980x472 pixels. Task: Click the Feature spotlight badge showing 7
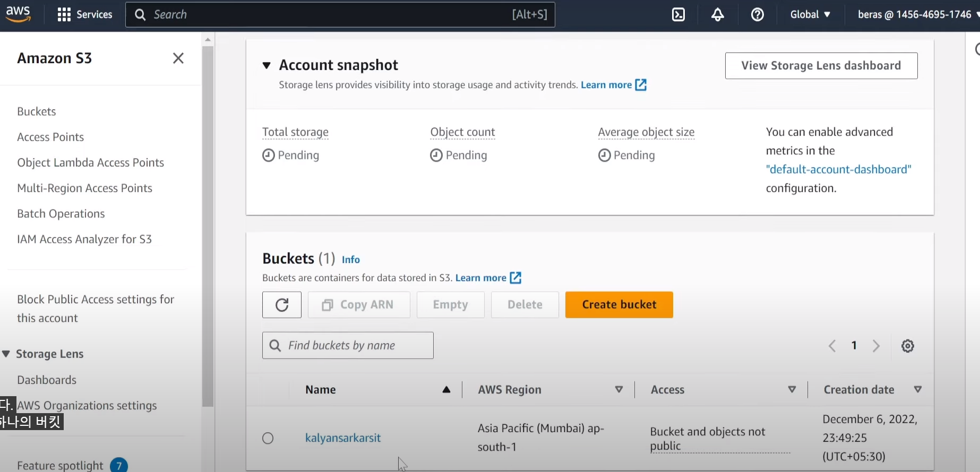pos(119,466)
